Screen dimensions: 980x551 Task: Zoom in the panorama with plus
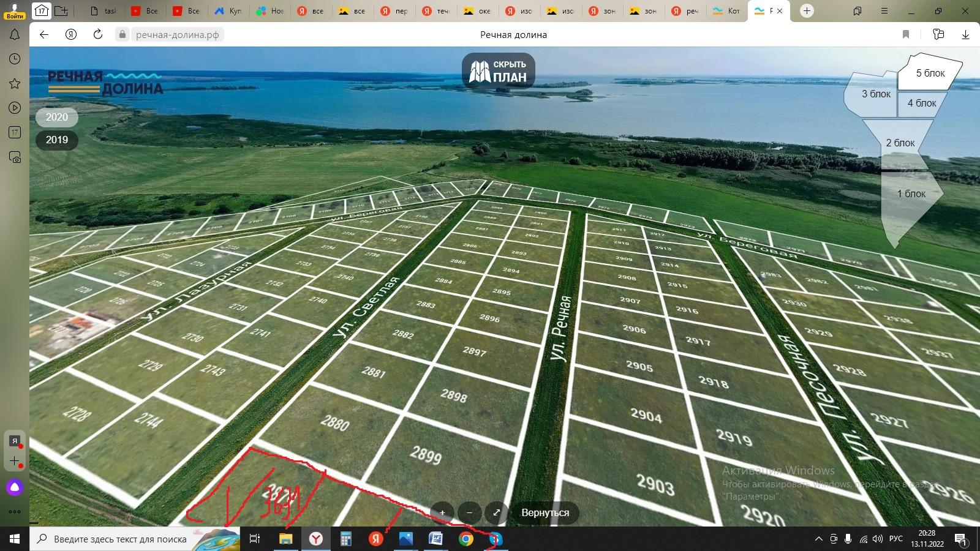(x=442, y=513)
